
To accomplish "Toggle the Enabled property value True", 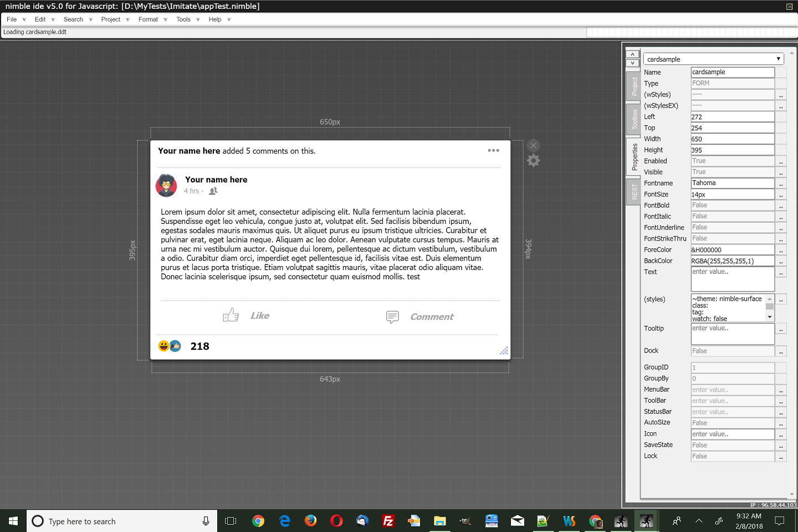I will (733, 161).
